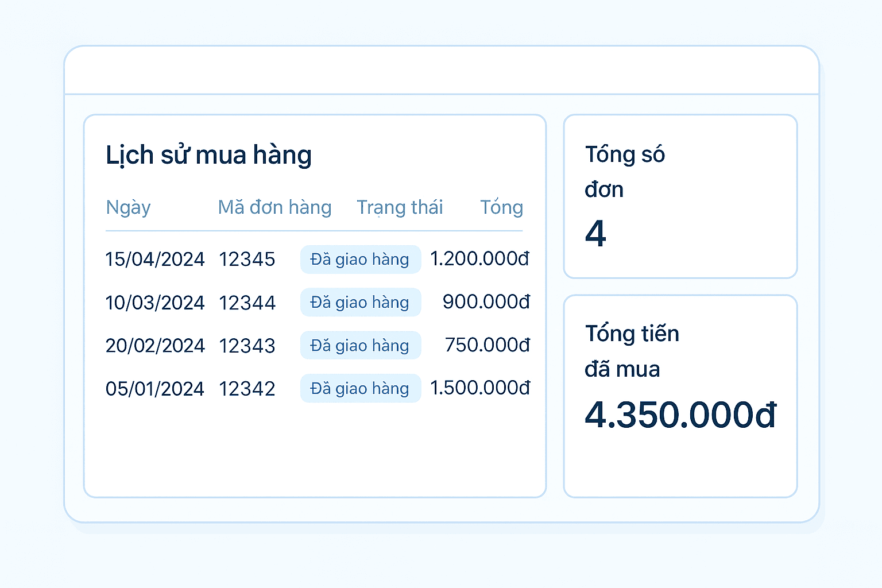This screenshot has height=588, width=882.
Task: Click the 1.500.000đ order total
Action: pyautogui.click(x=480, y=388)
